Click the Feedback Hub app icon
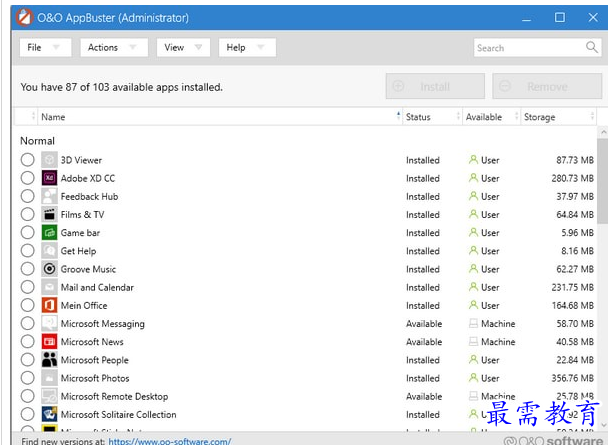The height and width of the screenshot is (445, 608). tap(49, 196)
